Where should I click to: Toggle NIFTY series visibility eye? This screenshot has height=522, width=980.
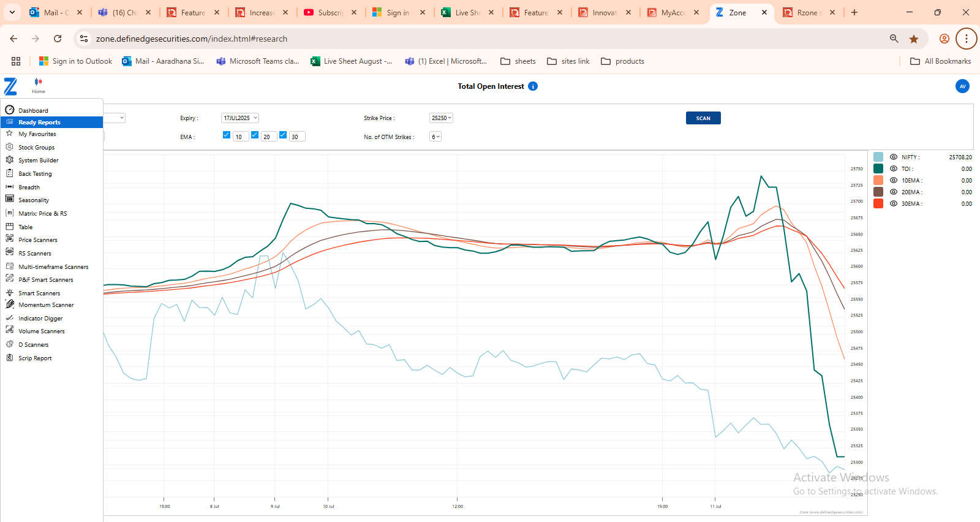pos(894,157)
